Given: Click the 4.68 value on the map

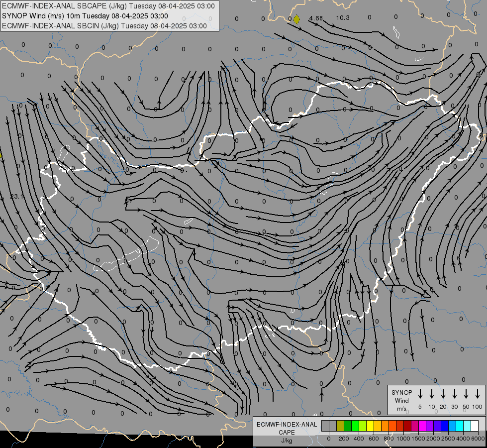Looking at the screenshot, I should pyautogui.click(x=316, y=18).
